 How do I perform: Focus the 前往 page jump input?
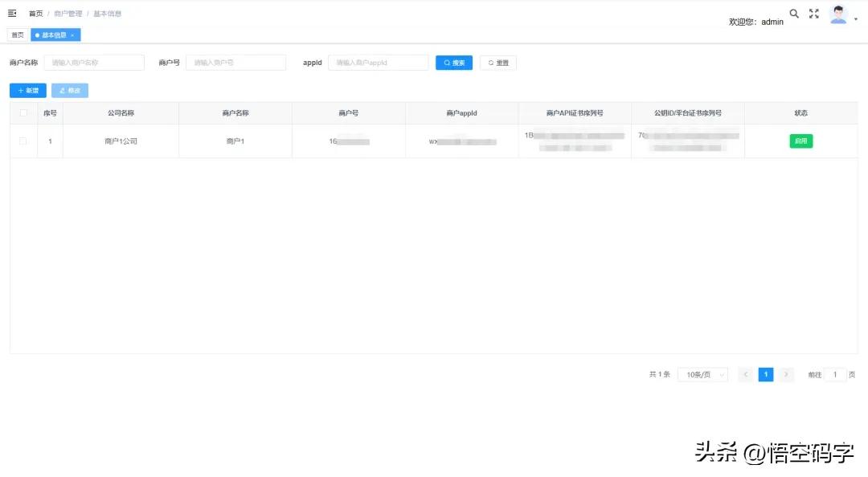(x=835, y=375)
